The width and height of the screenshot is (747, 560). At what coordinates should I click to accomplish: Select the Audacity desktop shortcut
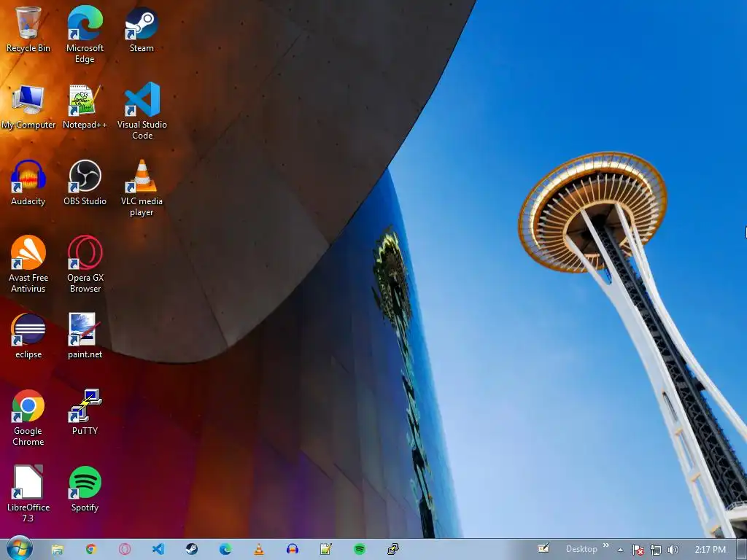pos(28,182)
